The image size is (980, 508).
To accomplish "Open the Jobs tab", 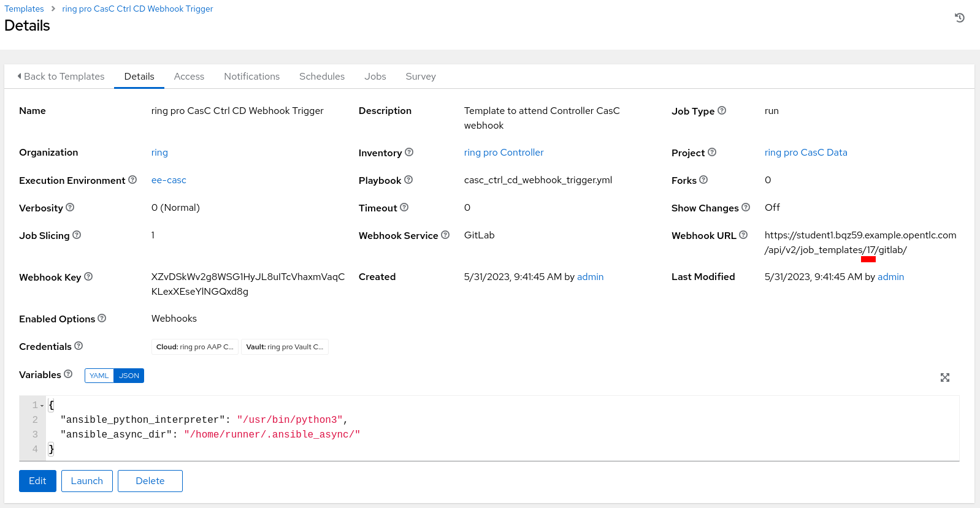I will 375,77.
